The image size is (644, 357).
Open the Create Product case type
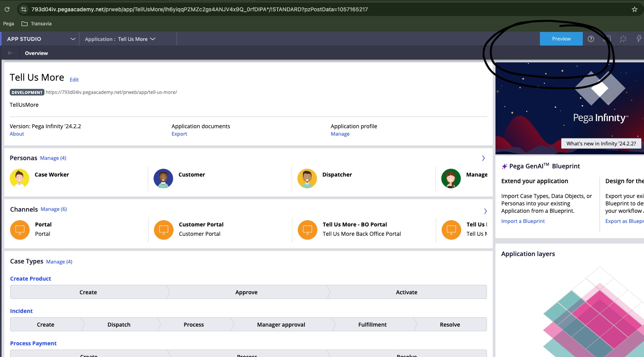coord(30,279)
